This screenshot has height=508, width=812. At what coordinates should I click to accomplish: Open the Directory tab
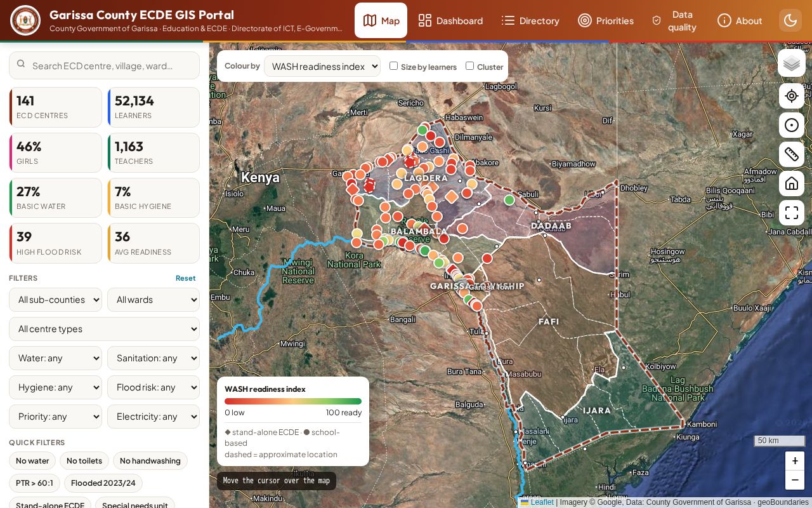[530, 20]
